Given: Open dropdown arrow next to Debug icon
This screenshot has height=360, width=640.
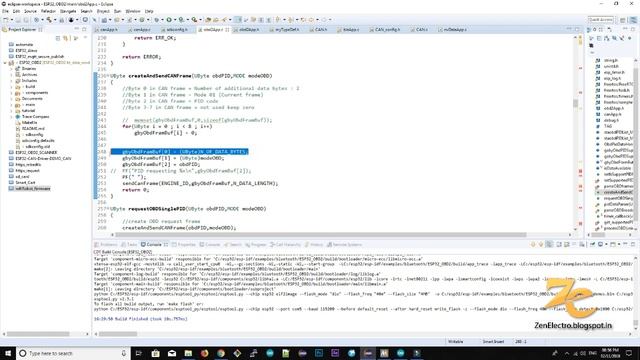Looking at the screenshot, I should tap(162, 20).
